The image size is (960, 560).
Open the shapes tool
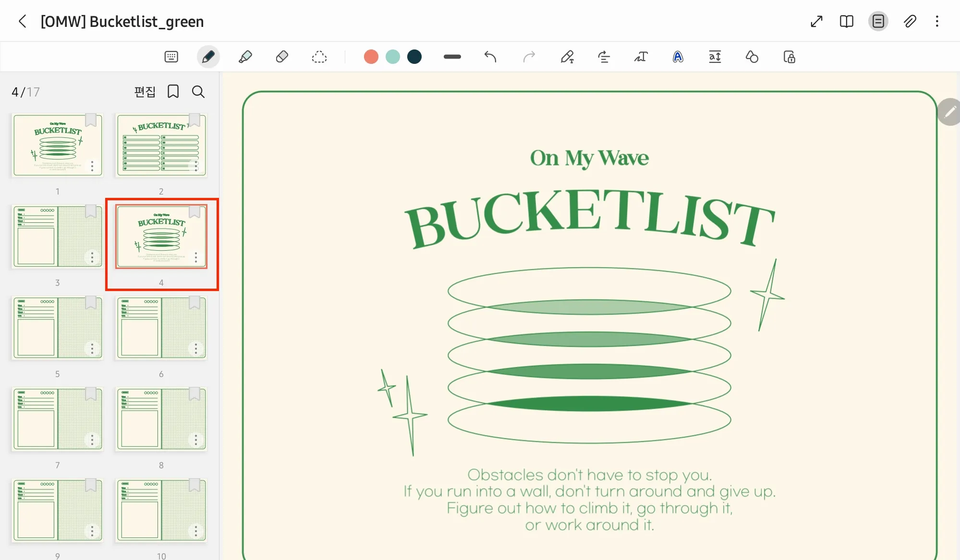752,57
